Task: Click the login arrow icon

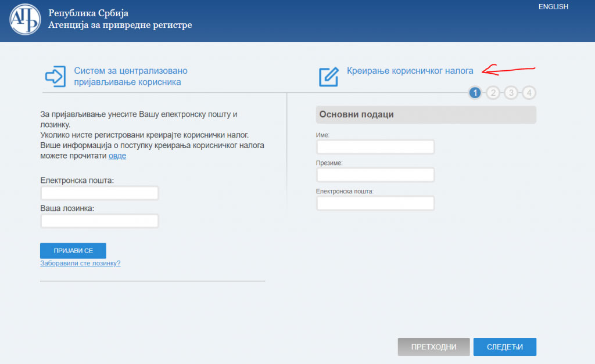Action: click(x=55, y=76)
